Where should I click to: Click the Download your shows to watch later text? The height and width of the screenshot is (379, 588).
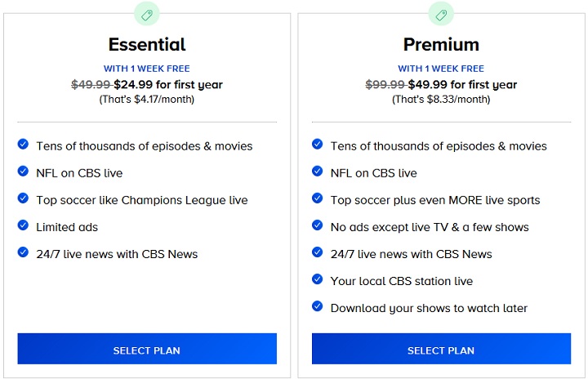[429, 308]
